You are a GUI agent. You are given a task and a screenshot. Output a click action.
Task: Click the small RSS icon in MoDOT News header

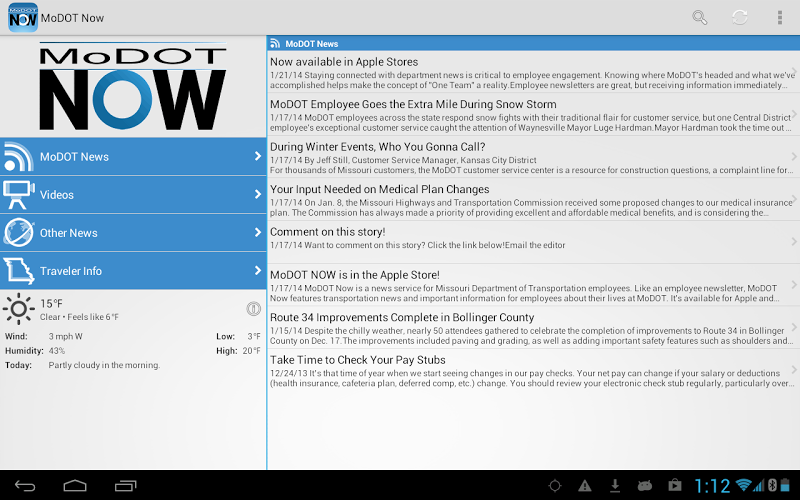(x=275, y=43)
